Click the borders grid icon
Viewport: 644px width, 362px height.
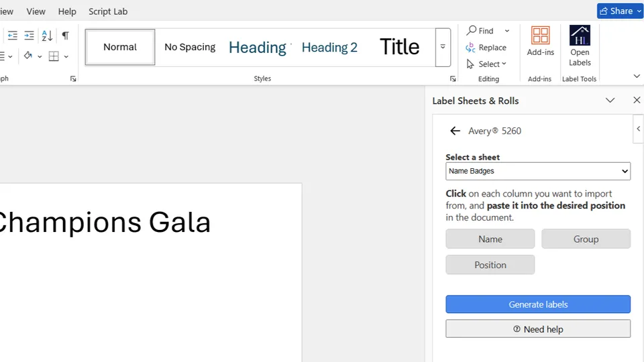pyautogui.click(x=54, y=56)
